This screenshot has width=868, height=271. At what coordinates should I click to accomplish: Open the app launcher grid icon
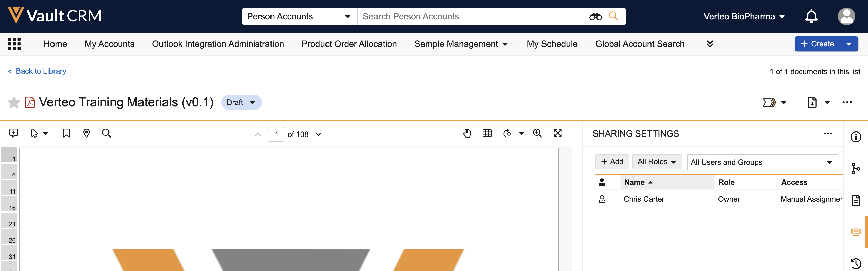tap(14, 44)
